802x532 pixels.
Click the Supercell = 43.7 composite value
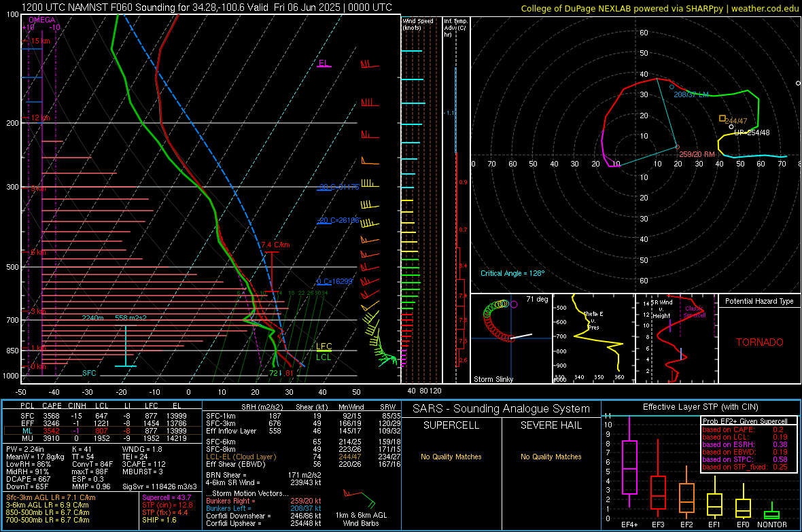coord(167,497)
